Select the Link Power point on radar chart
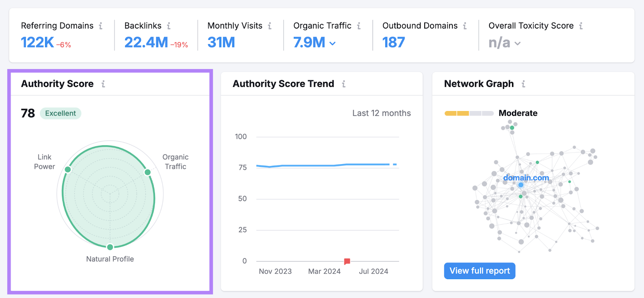The height and width of the screenshot is (298, 644). point(68,169)
